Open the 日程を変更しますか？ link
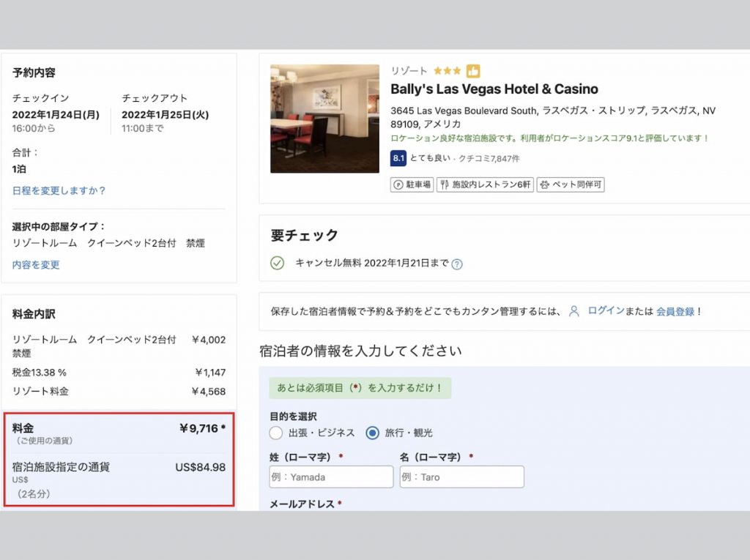750x560 pixels. point(59,190)
